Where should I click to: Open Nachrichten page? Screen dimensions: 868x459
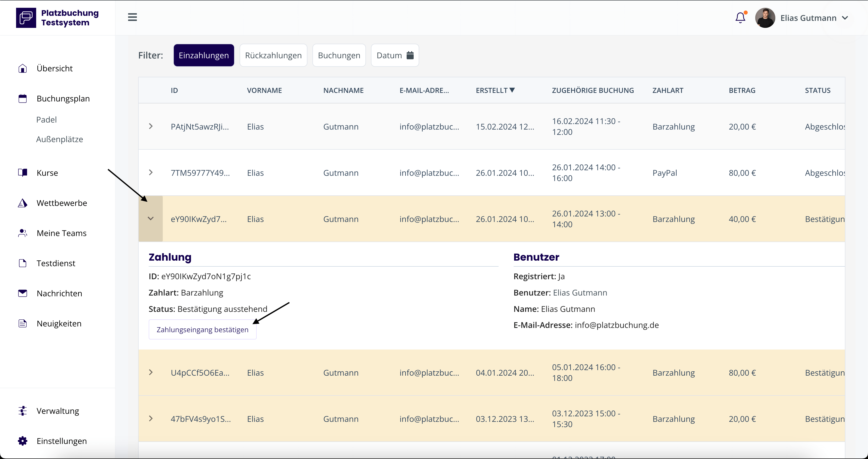coord(59,293)
